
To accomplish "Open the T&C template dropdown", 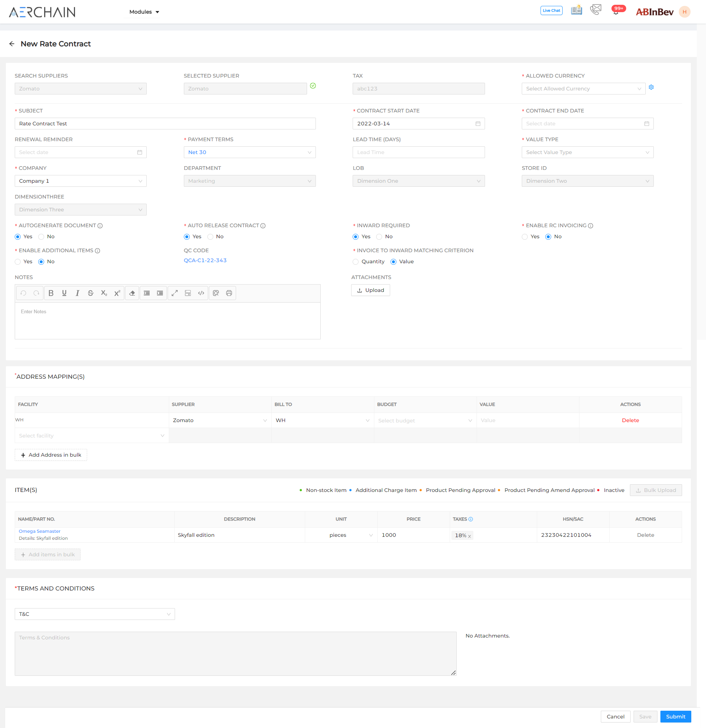I will tap(95, 614).
